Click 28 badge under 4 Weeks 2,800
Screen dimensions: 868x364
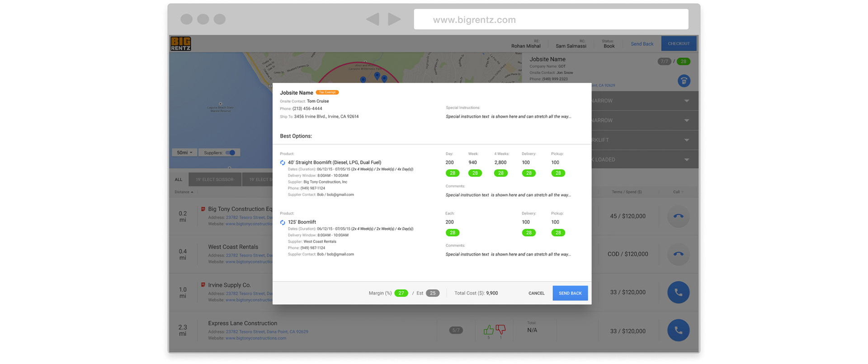click(501, 173)
